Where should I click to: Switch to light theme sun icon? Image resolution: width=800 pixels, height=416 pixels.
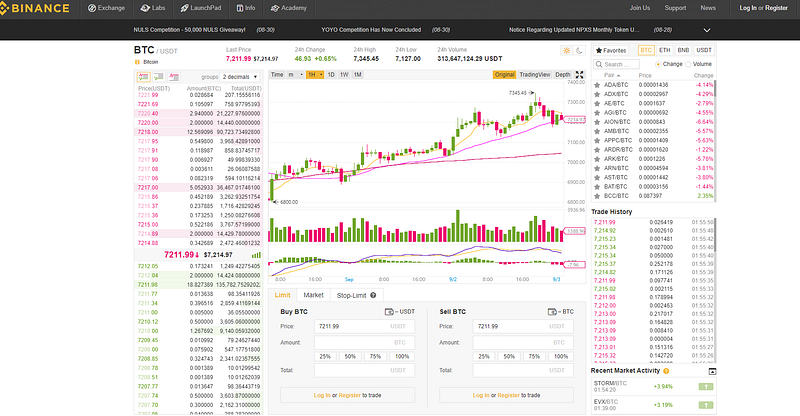[x=566, y=51]
